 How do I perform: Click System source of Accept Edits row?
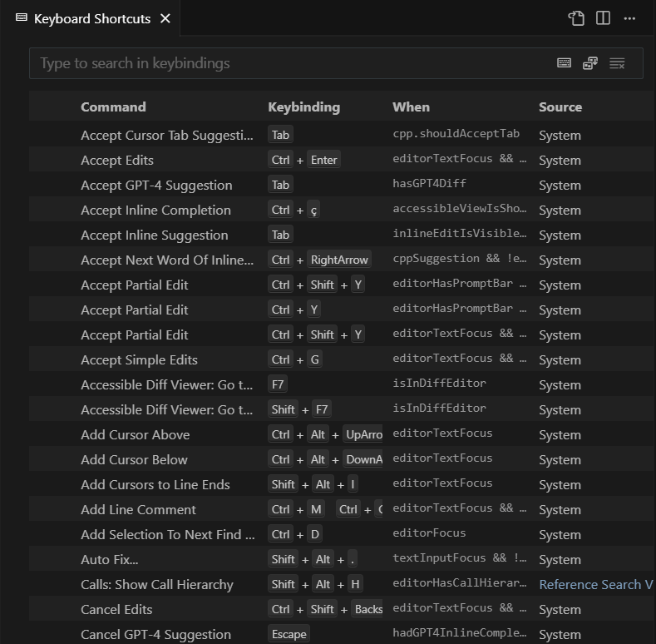click(560, 161)
